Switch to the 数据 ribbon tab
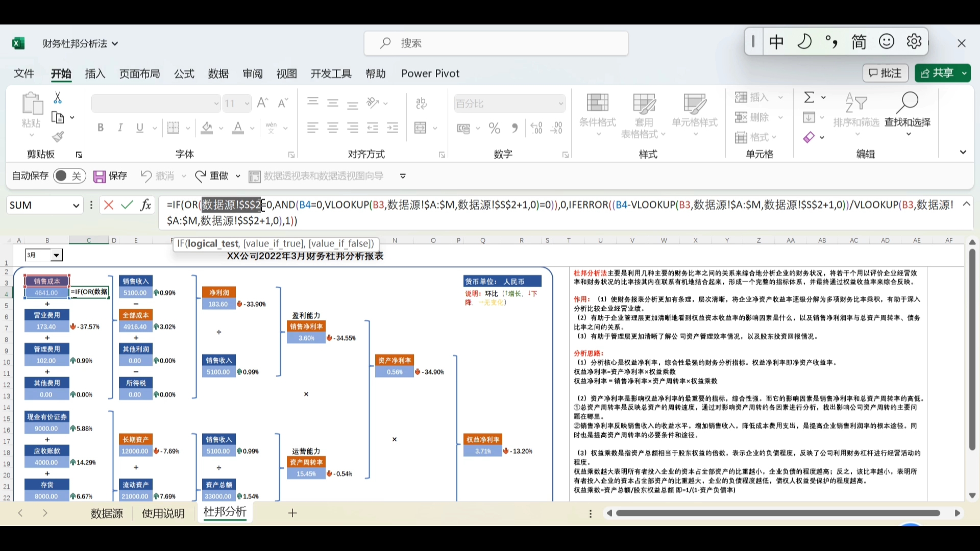Viewport: 980px width, 551px height. coord(218,73)
